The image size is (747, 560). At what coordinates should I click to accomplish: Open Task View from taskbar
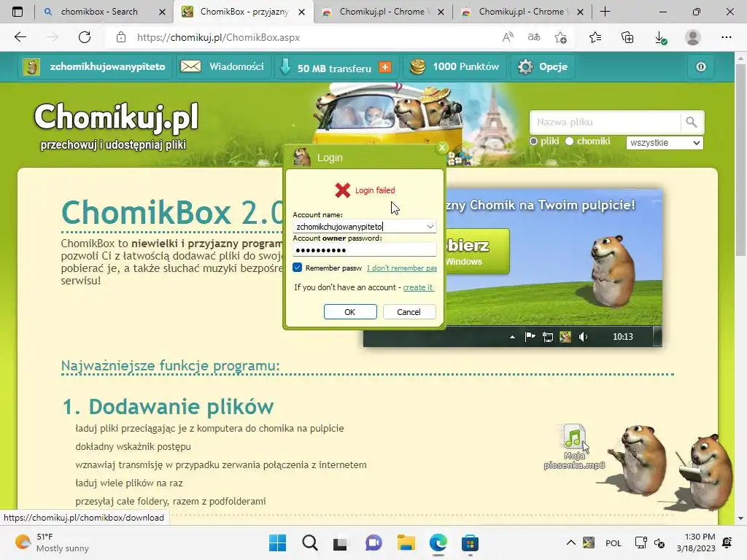(340, 544)
